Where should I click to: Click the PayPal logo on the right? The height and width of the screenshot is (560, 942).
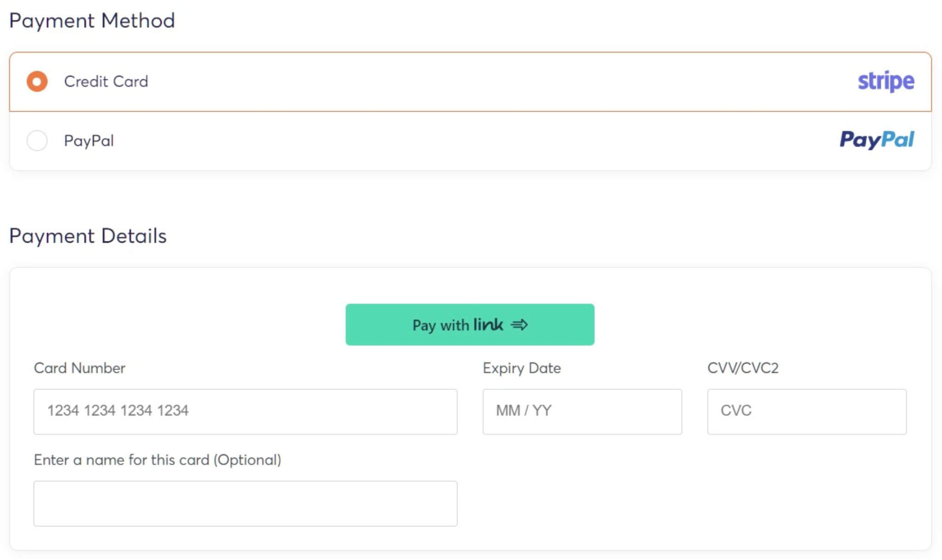(x=877, y=140)
